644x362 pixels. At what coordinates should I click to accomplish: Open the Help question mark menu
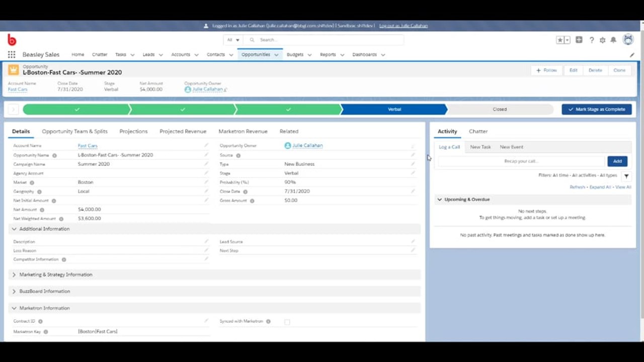[x=592, y=40]
